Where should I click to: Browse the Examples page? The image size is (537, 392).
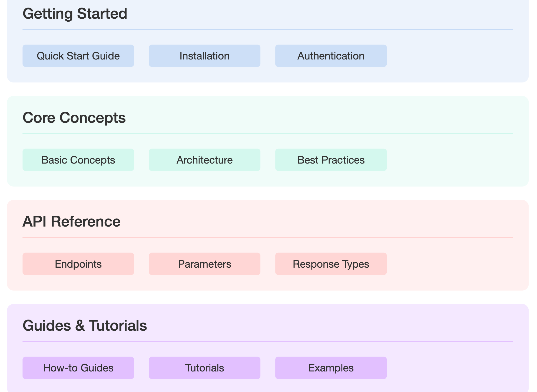331,368
